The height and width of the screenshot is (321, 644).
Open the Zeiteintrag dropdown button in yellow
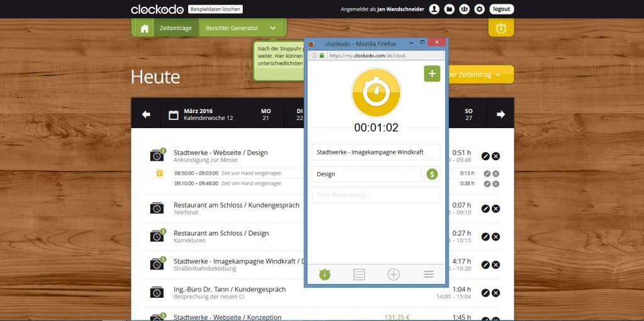(x=481, y=75)
